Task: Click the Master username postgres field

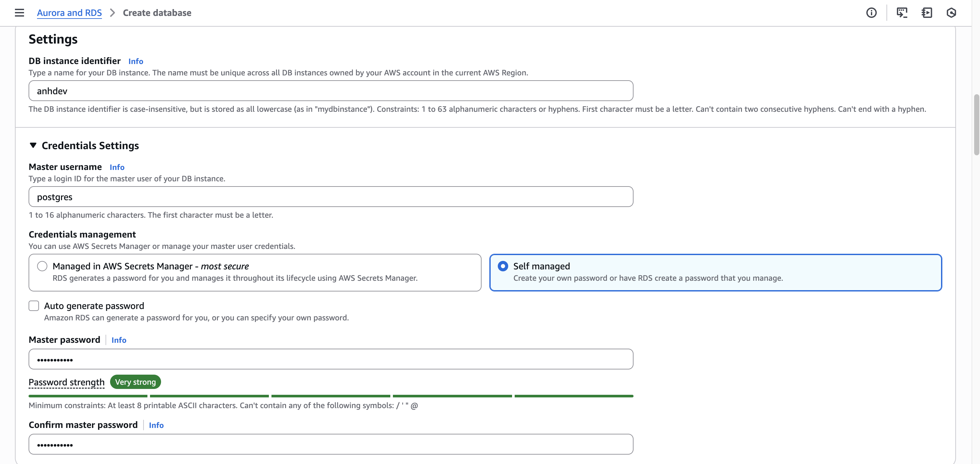Action: [331, 197]
